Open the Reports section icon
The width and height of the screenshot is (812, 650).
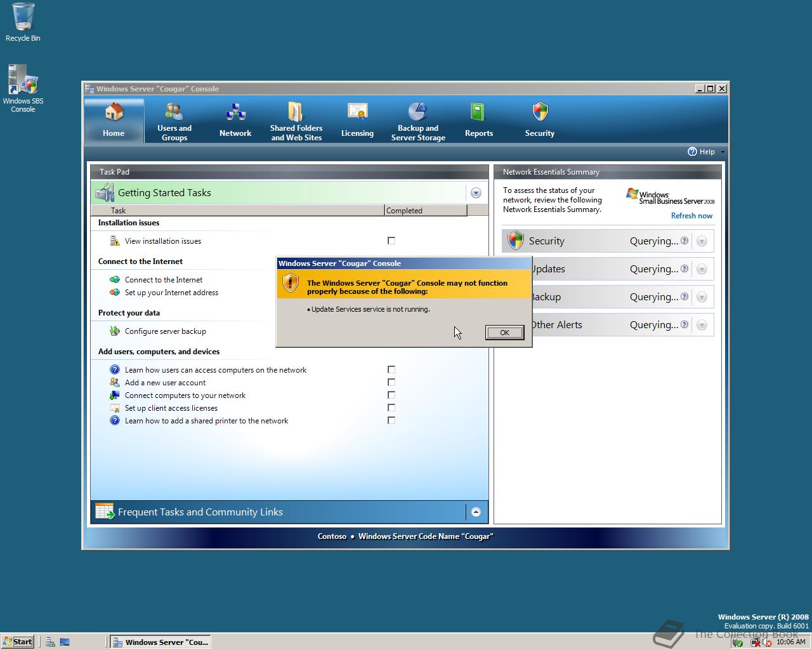(478, 112)
